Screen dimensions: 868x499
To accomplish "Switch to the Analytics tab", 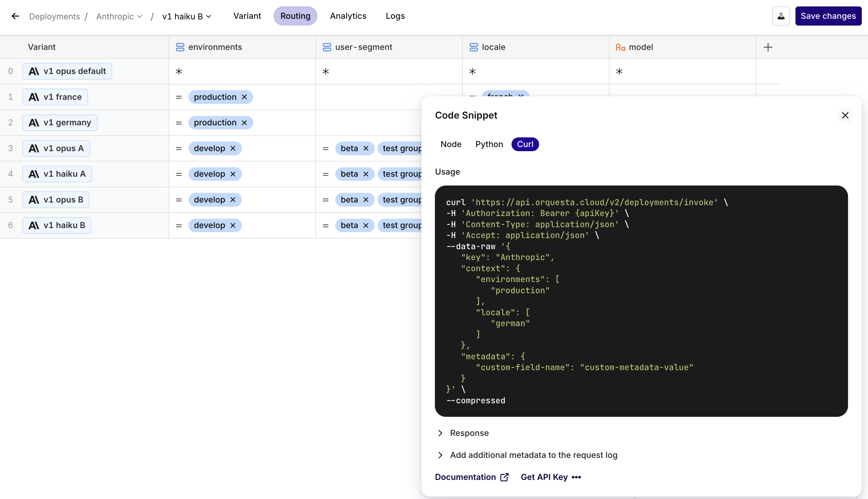I will coord(348,16).
